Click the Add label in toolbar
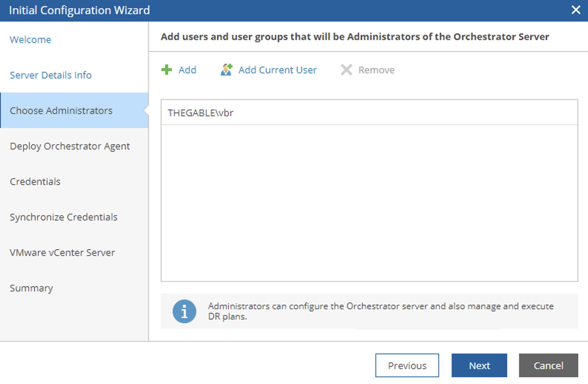The width and height of the screenshot is (588, 384). click(187, 70)
